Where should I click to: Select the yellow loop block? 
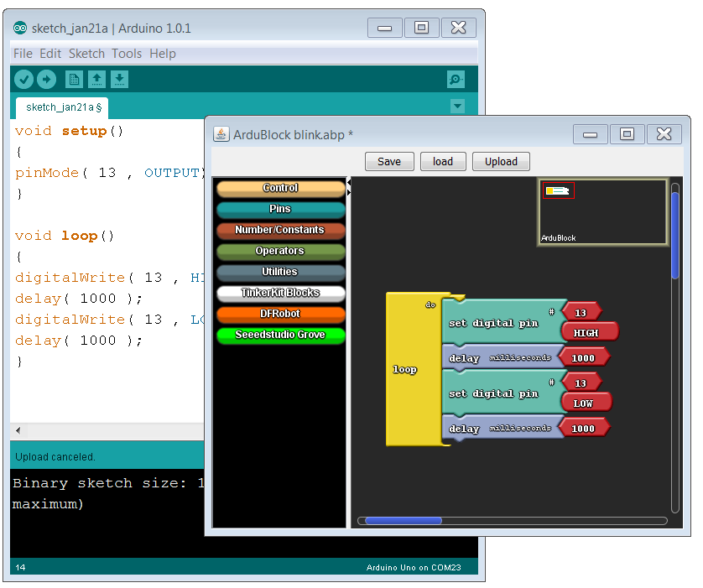(x=405, y=369)
